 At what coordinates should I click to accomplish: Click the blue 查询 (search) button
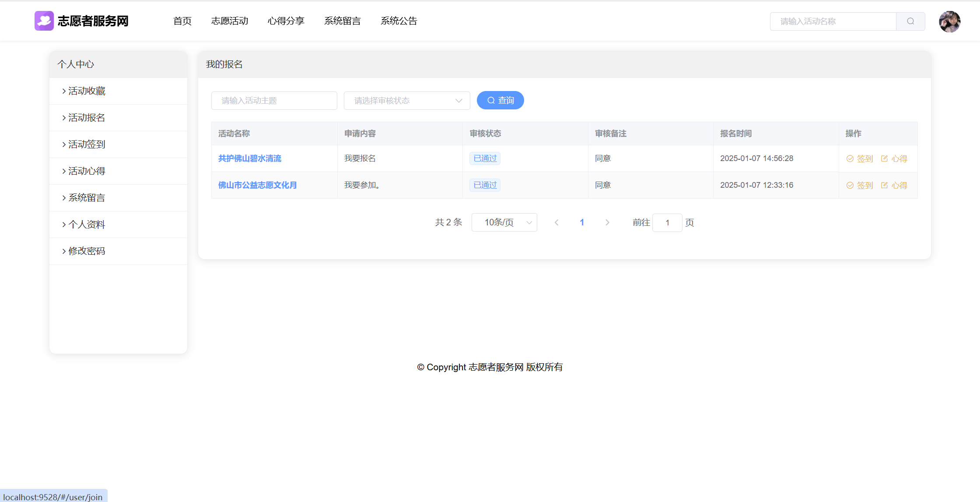click(x=500, y=101)
